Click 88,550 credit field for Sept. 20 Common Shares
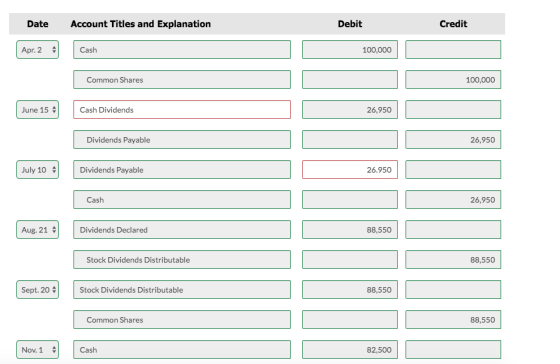Viewport: 560px width, 364px height. [x=453, y=320]
